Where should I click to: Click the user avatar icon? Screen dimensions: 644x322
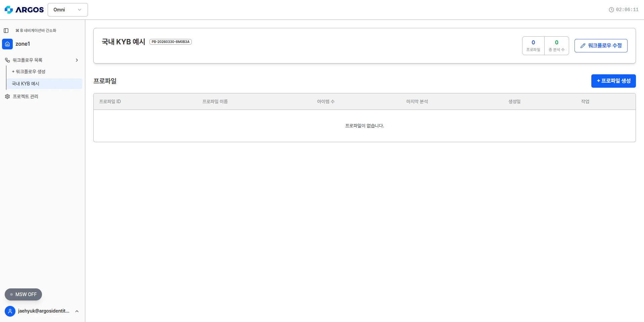pos(10,311)
